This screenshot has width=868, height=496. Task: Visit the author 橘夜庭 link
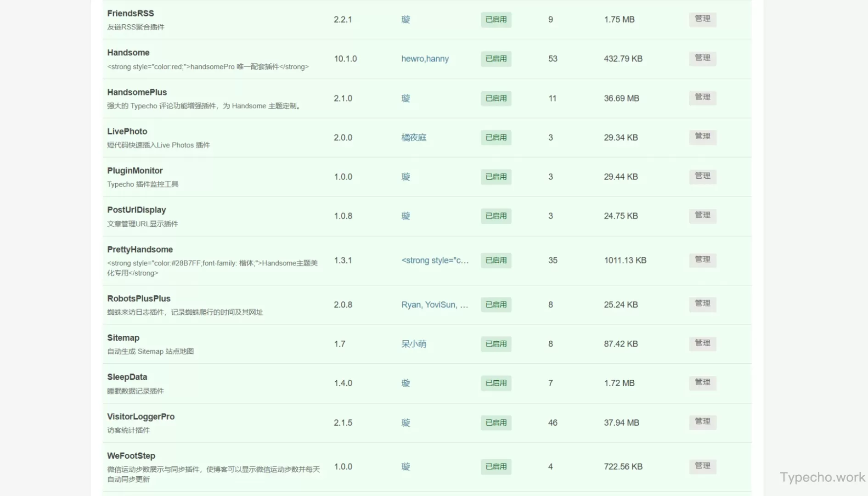coord(414,137)
